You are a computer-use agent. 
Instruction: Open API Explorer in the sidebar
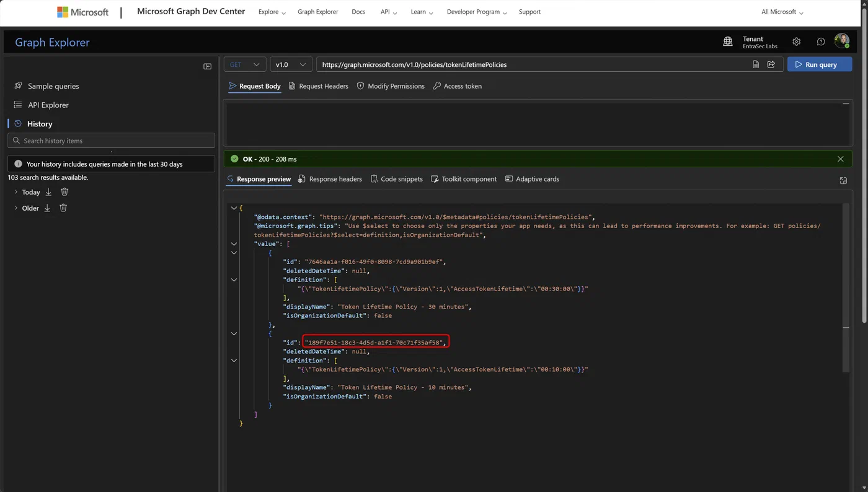click(x=48, y=105)
